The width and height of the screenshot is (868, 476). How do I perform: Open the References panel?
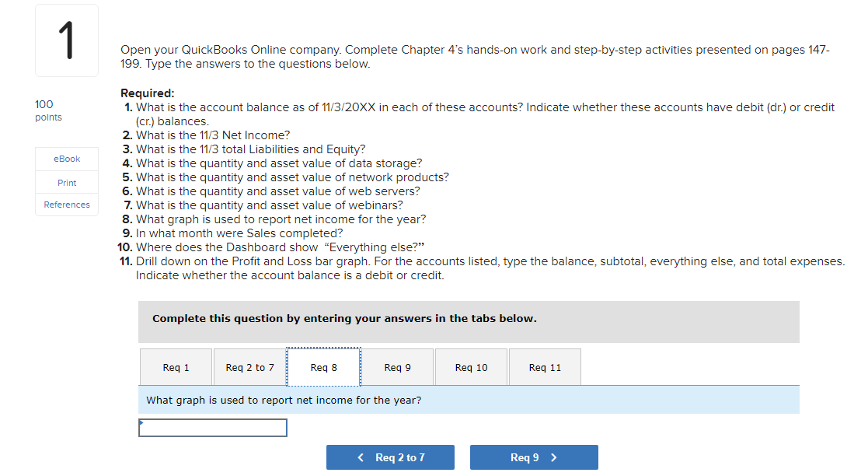coord(66,205)
